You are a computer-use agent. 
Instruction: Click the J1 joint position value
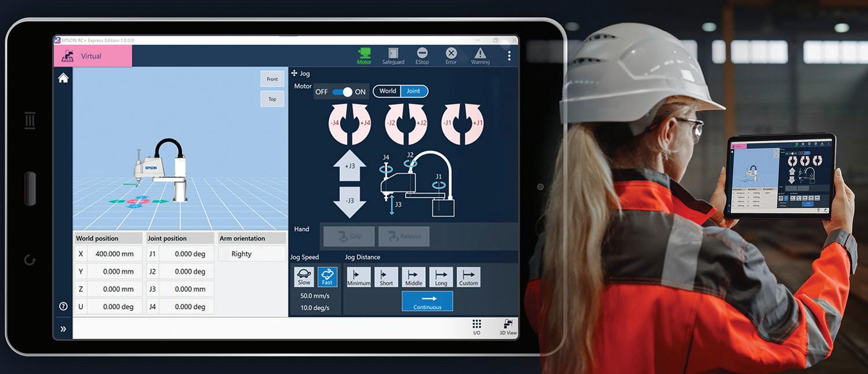point(186,254)
